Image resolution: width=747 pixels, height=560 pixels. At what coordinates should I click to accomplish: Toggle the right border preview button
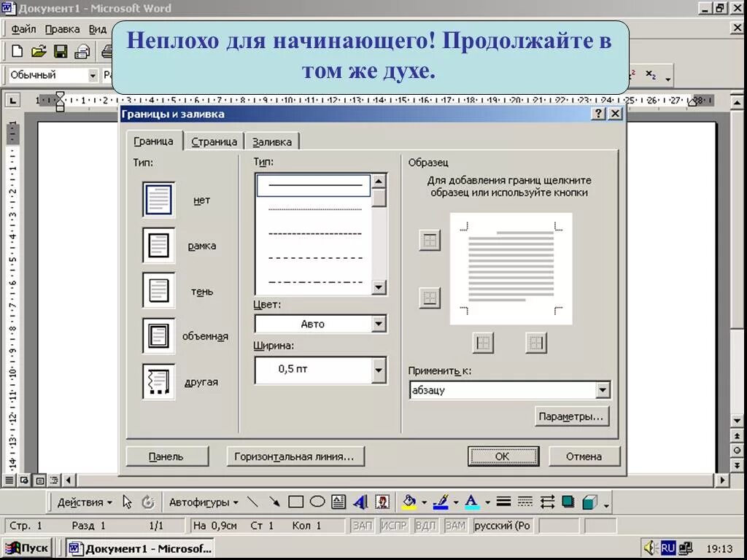click(536, 343)
